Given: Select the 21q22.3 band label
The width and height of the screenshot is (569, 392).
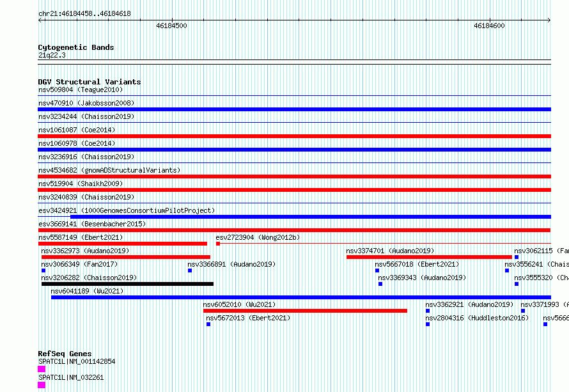Looking at the screenshot, I should [52, 55].
